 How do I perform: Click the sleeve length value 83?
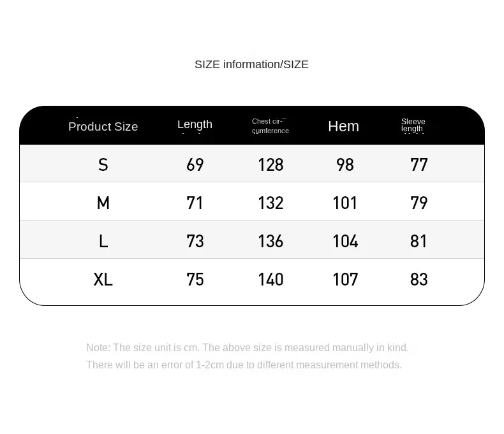tap(419, 279)
